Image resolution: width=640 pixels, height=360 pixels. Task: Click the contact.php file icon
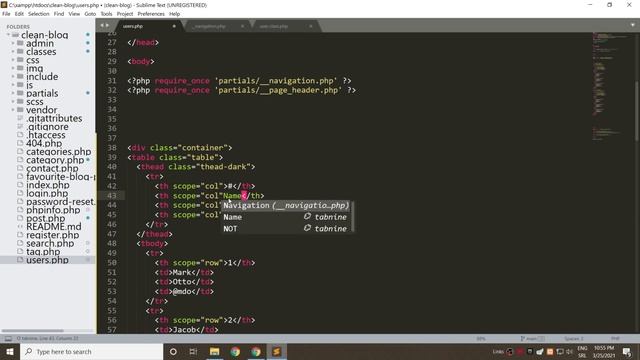tap(20, 168)
